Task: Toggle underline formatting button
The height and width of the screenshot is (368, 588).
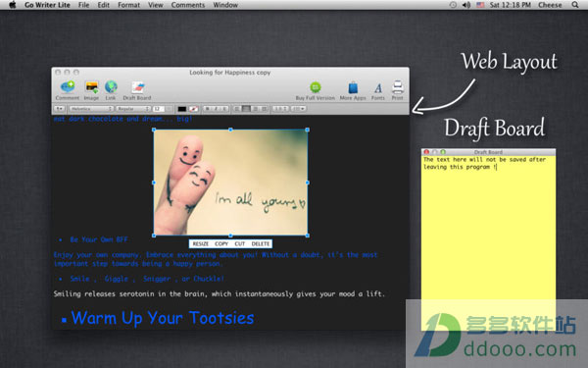Action: [x=224, y=109]
